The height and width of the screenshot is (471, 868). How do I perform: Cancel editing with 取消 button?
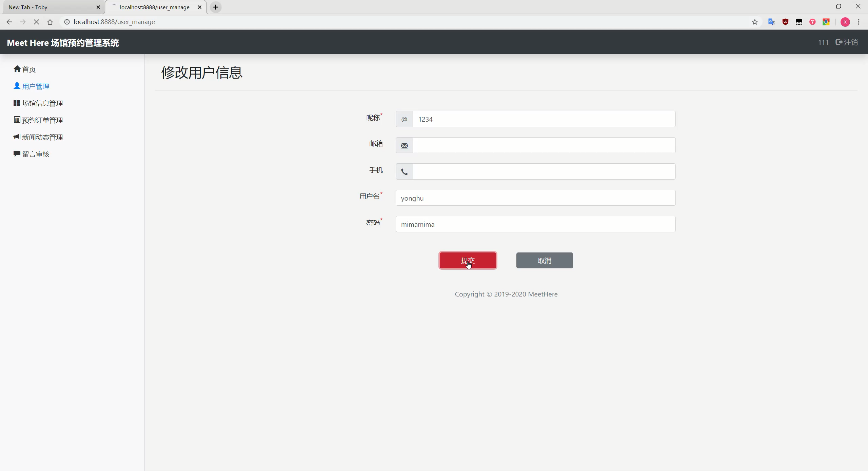(x=545, y=261)
